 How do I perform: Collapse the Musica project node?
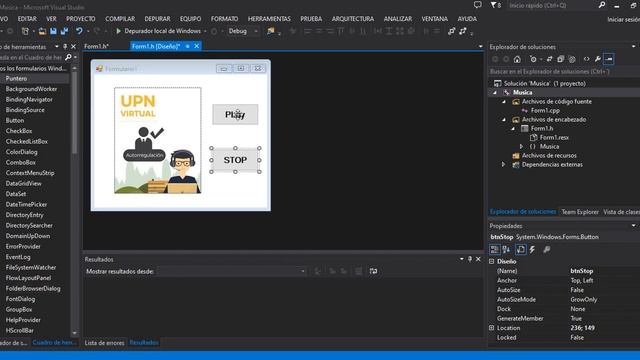point(495,93)
